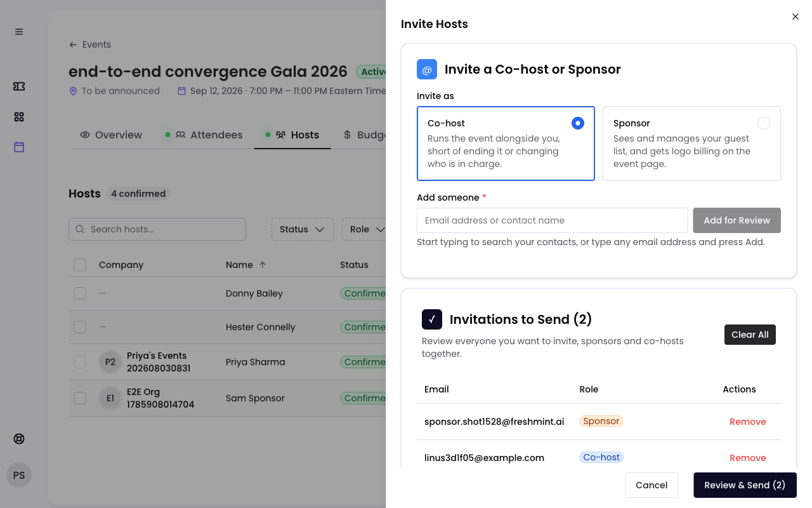Viewport: 812px width, 508px height.
Task: Check the box for Donny Bailey
Action: 80,293
